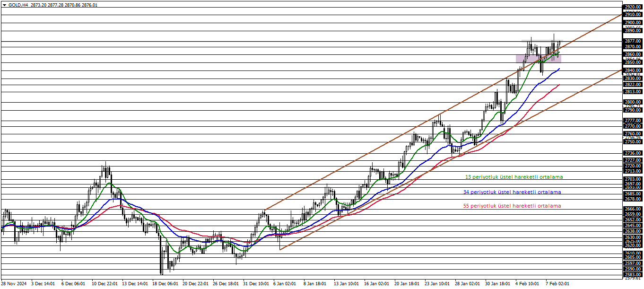This screenshot has height=289, width=644.
Task: Click the 2877.00 price level label
Action: click(633, 41)
